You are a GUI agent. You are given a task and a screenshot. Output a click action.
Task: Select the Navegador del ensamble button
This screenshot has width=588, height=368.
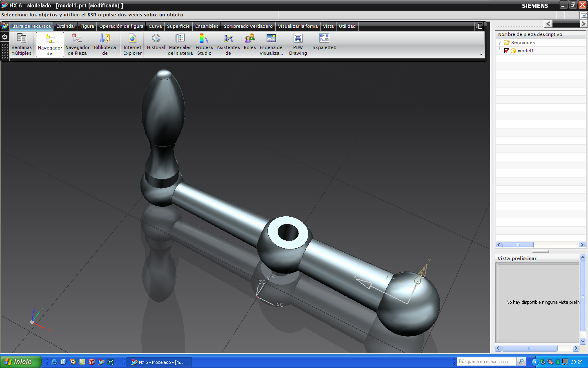tap(50, 45)
